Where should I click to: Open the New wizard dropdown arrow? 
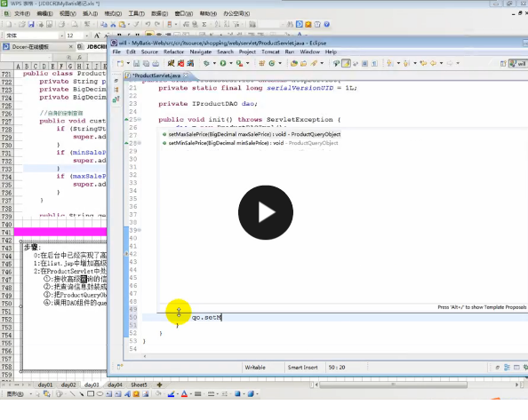click(128, 63)
